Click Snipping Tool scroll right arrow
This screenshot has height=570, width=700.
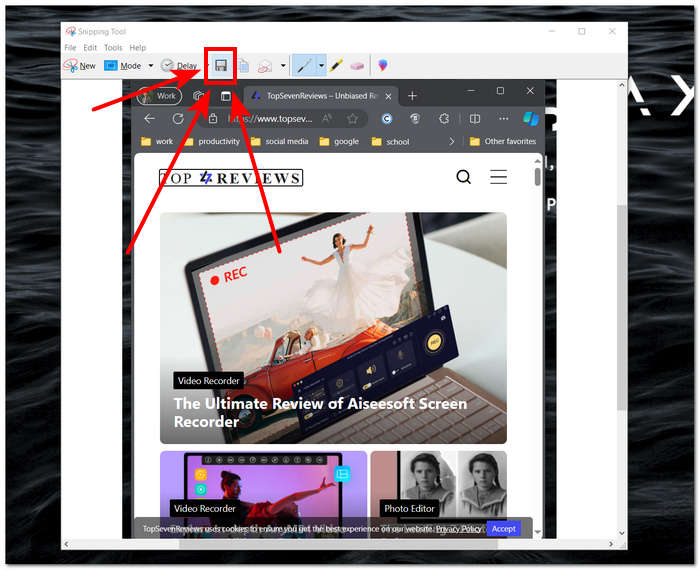(611, 544)
